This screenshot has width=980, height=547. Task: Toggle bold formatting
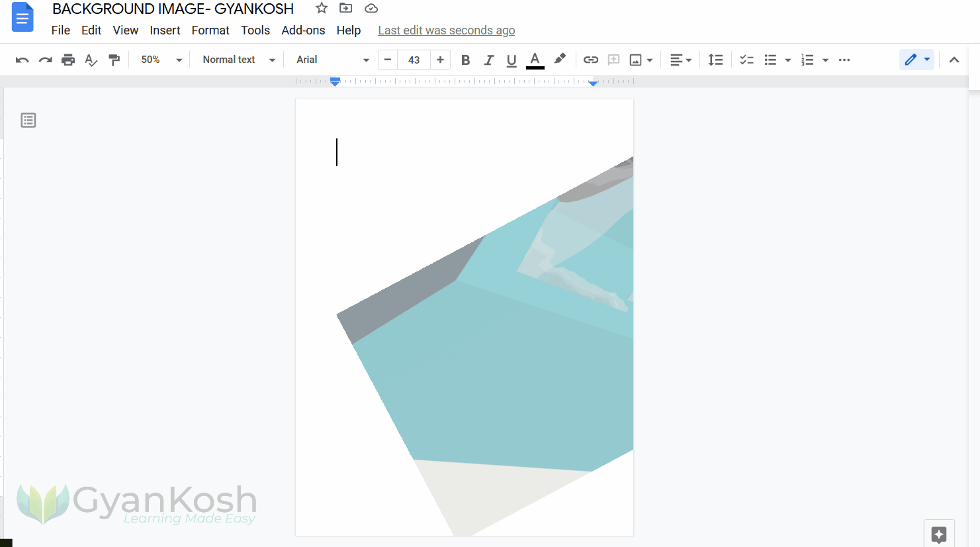(465, 59)
